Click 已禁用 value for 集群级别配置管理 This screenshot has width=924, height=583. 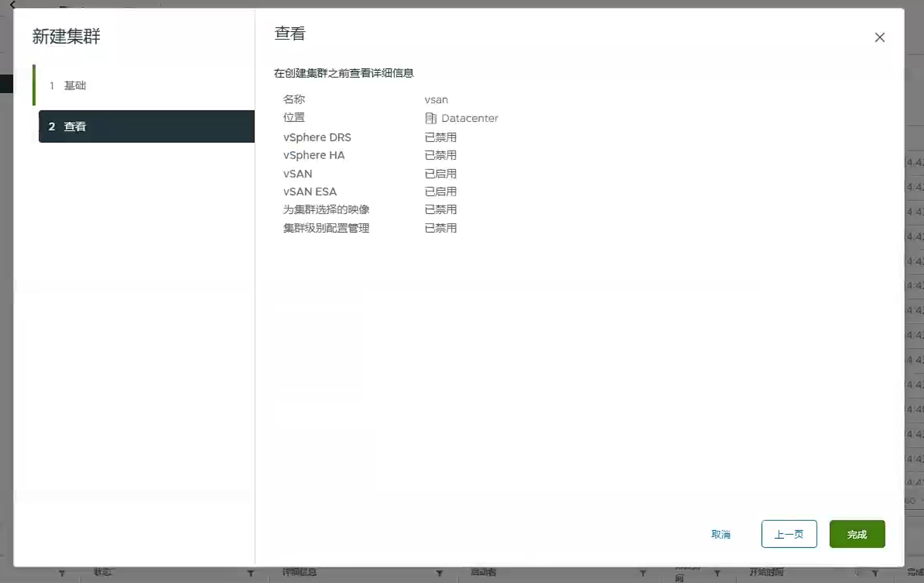(440, 228)
